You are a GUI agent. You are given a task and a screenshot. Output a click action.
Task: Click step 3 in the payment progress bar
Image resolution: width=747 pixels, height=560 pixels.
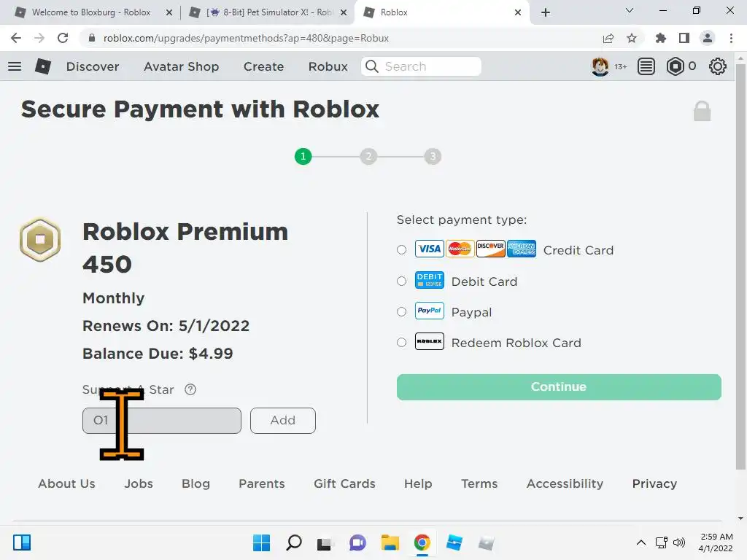(433, 156)
